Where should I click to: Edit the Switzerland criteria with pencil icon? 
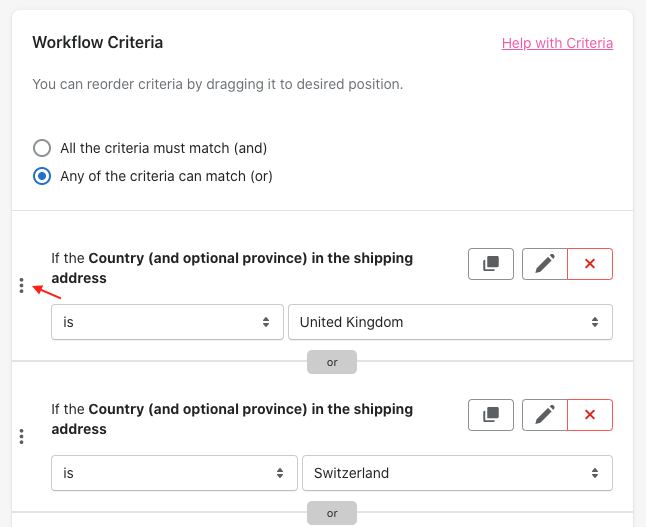[545, 415]
